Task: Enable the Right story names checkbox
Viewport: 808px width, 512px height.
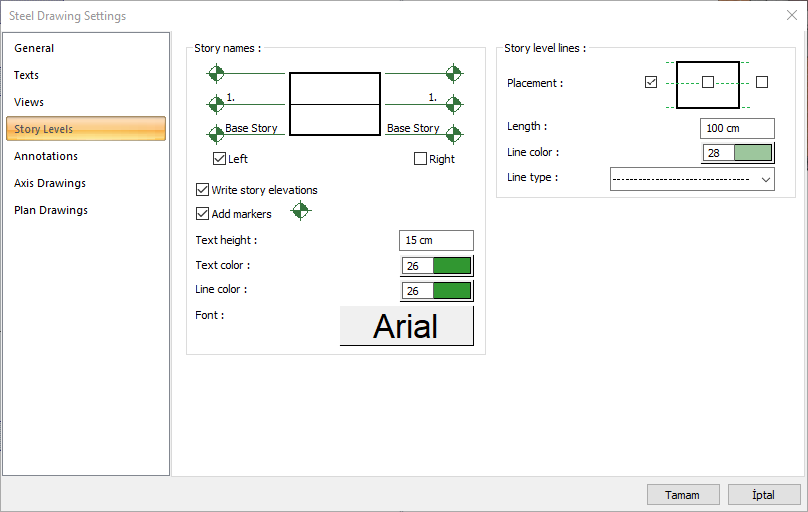Action: coord(421,159)
